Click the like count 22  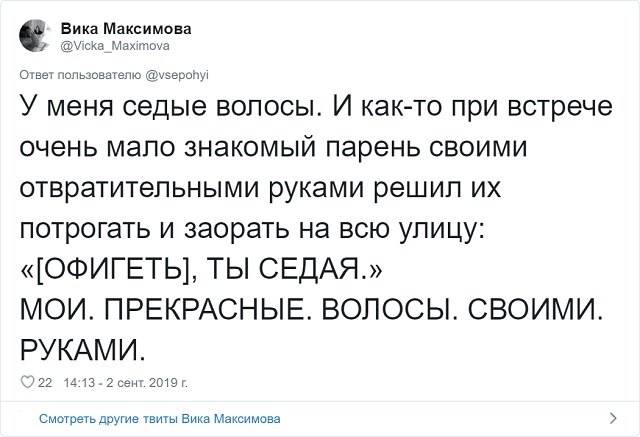coord(44,382)
